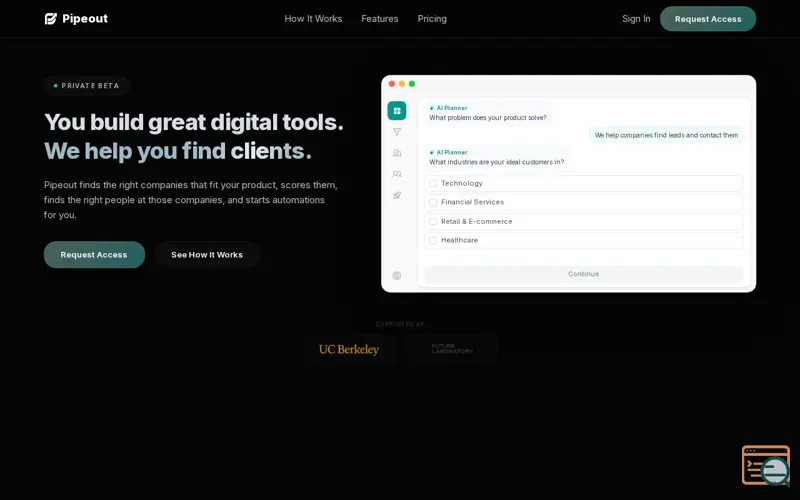Click Request Access next to See How It Works
This screenshot has height=500, width=800.
click(94, 255)
